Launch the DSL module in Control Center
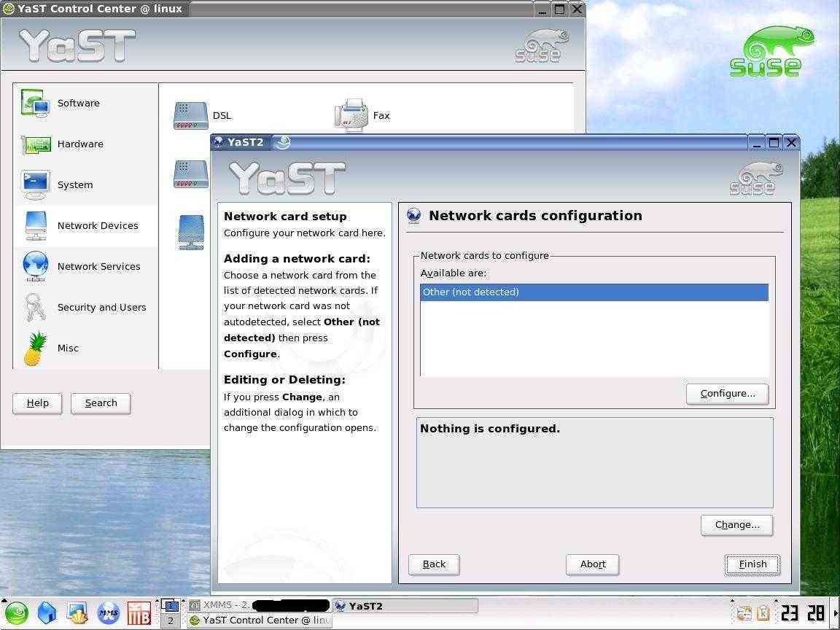The width and height of the screenshot is (840, 630). click(203, 115)
